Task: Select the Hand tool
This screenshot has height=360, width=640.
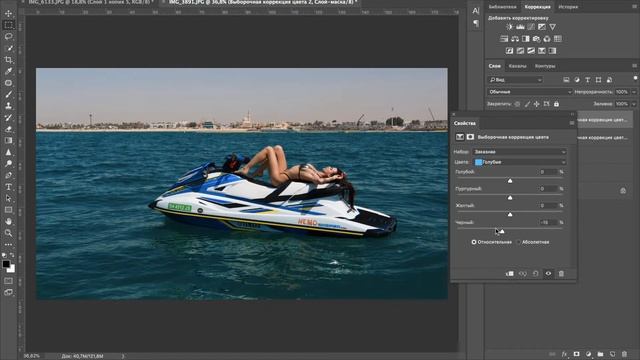Action: click(x=8, y=221)
